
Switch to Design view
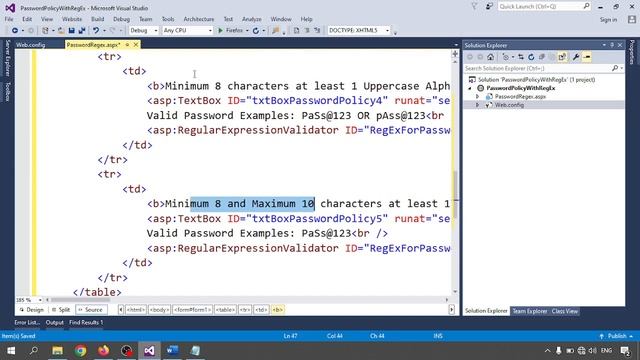pos(31,310)
